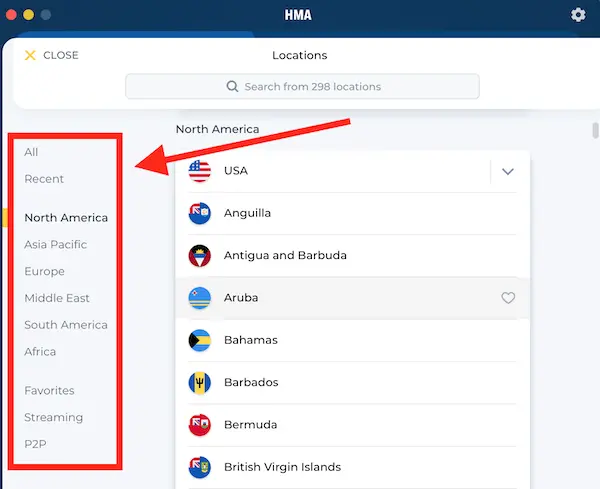The image size is (600, 489).
Task: Show All locations in the sidebar
Action: pos(31,152)
